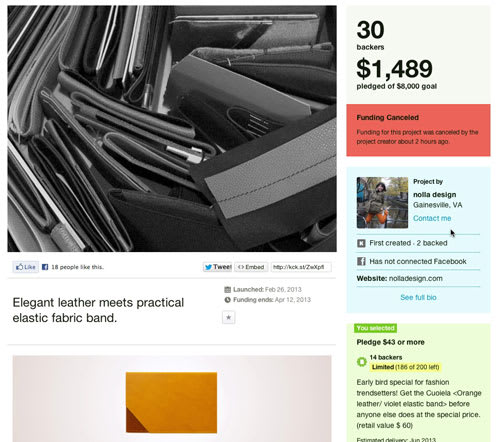500x442 pixels.
Task: Click the Facebook logo beside the like count
Action: click(45, 267)
